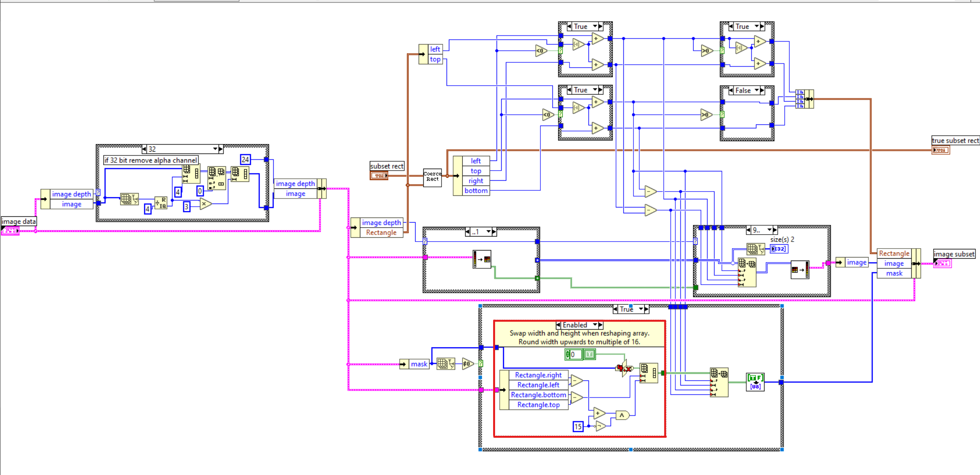Click the upper Less Than 0 node
Screen dimensions: 980x475
tap(542, 51)
